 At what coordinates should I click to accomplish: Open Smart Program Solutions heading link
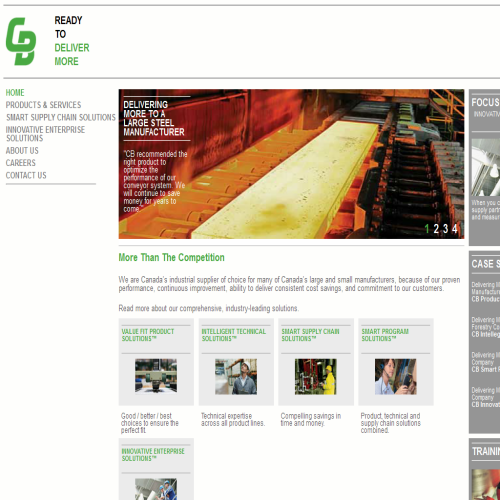(385, 335)
